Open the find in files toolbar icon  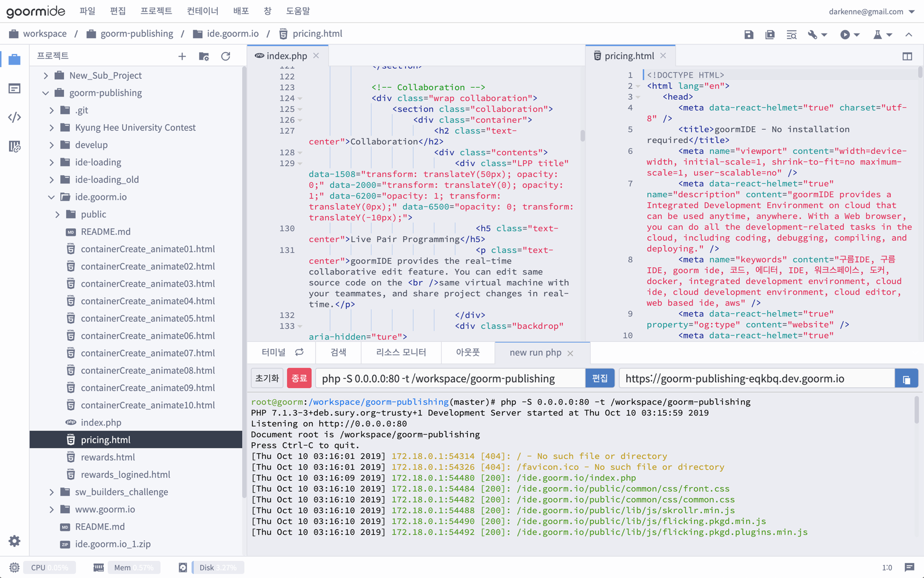tap(791, 34)
